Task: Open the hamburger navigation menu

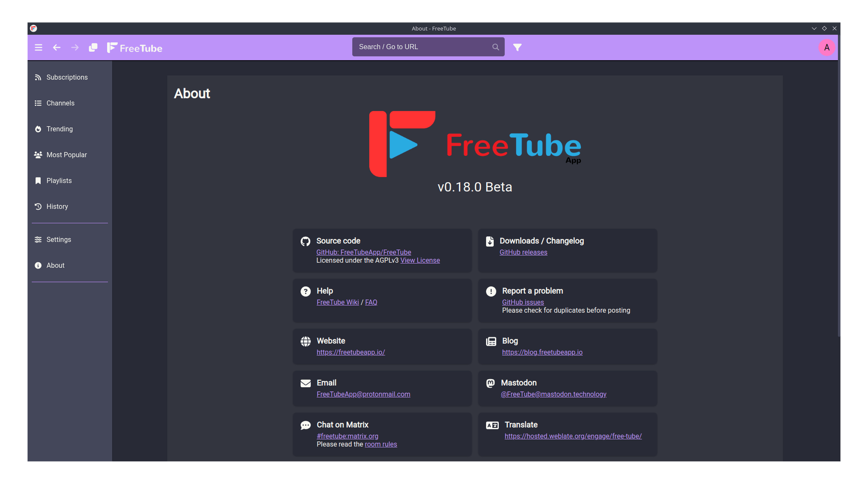Action: pos(38,47)
